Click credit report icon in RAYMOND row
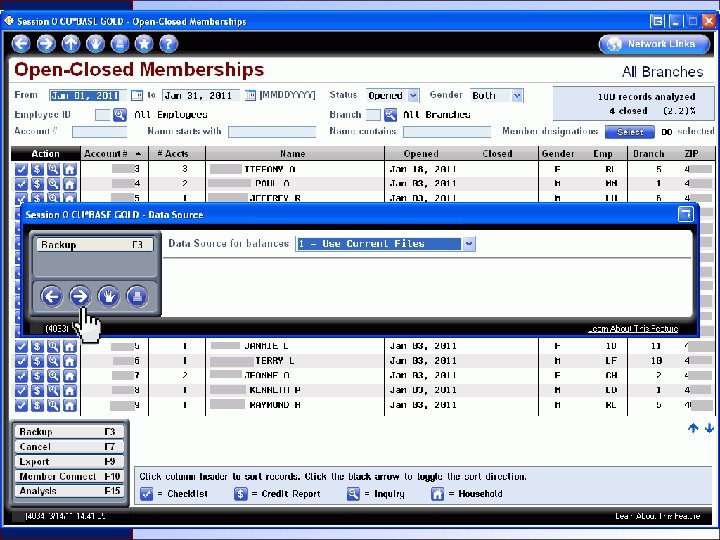720x540 pixels. 37,405
